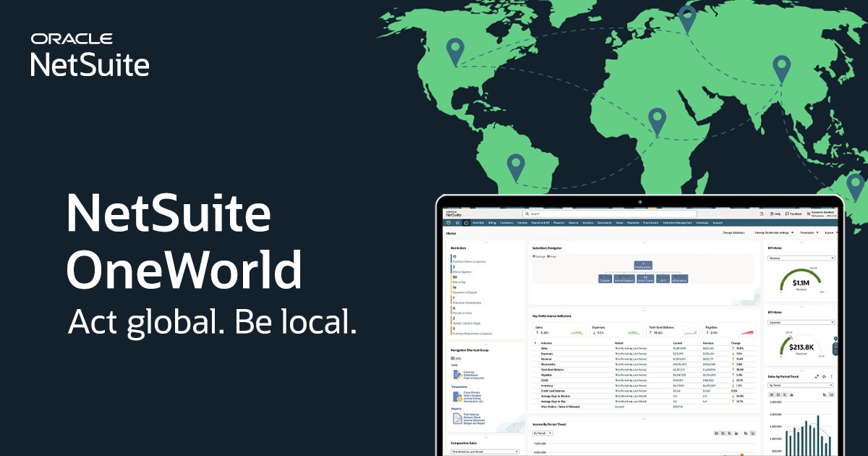Select eliminations subsidiary node
The height and width of the screenshot is (456, 868).
pyautogui.click(x=680, y=279)
